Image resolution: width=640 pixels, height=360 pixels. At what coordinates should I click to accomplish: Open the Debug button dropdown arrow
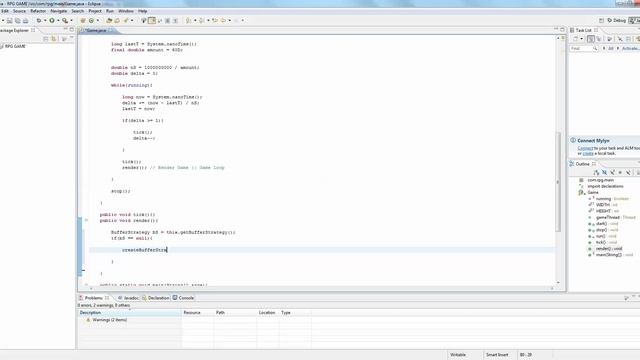[x=44, y=20]
